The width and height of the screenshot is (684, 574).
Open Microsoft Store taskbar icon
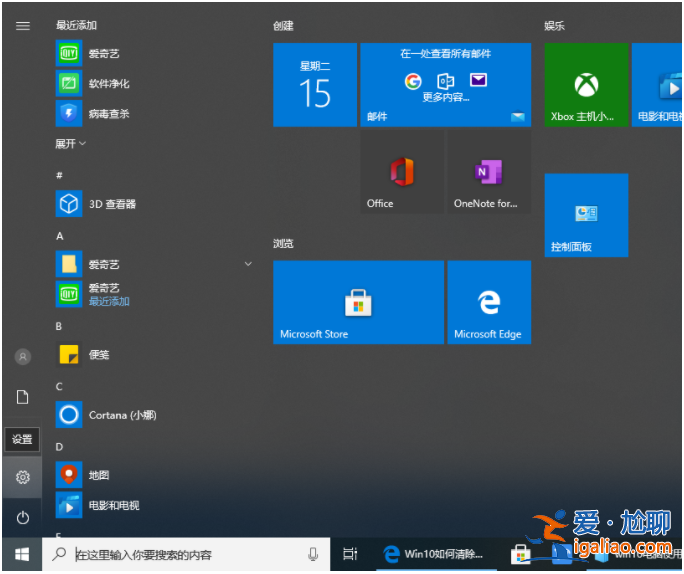pyautogui.click(x=520, y=554)
